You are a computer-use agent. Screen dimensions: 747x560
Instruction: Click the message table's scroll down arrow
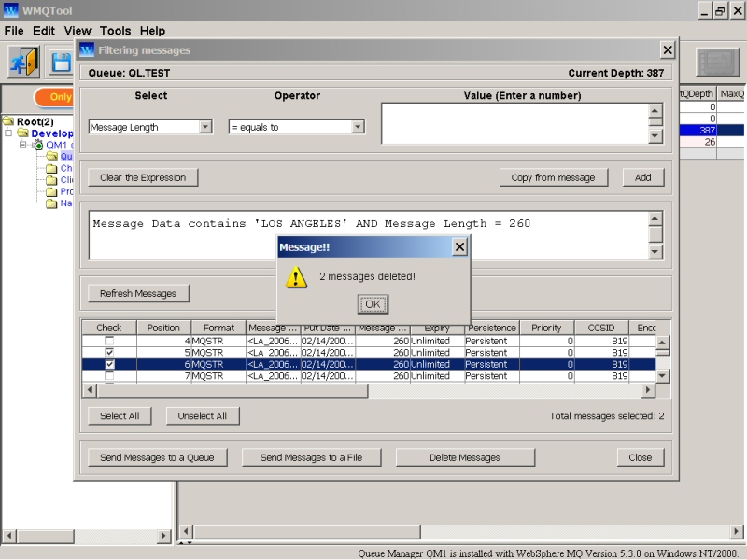663,376
